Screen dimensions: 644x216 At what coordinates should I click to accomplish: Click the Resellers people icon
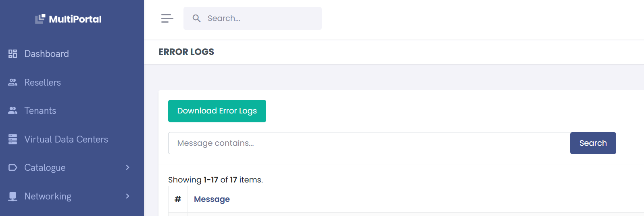coord(13,82)
